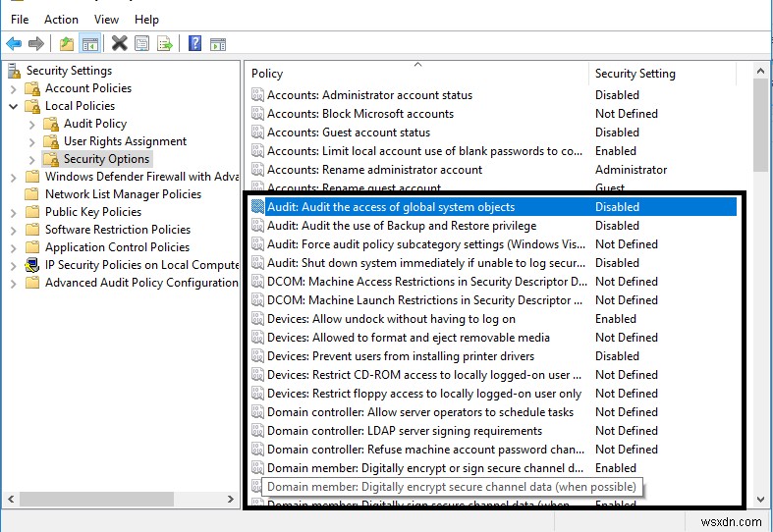Select 'Domain member: Digitally encrypt or sign secure channel' row
This screenshot has height=532, width=773.
[x=493, y=468]
